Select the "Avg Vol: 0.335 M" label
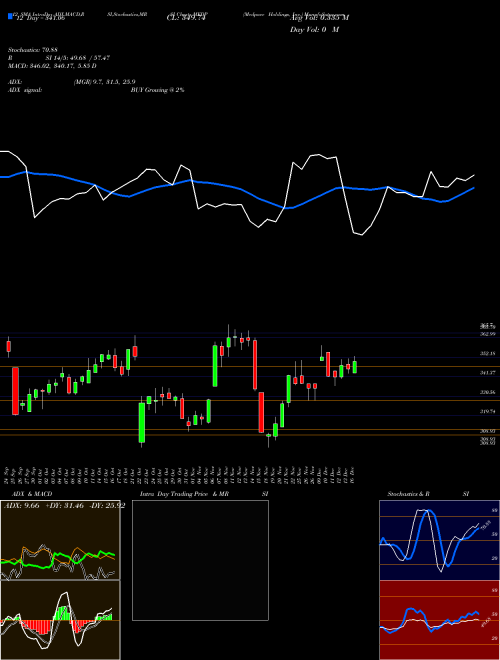The image size is (500, 660). [x=319, y=18]
